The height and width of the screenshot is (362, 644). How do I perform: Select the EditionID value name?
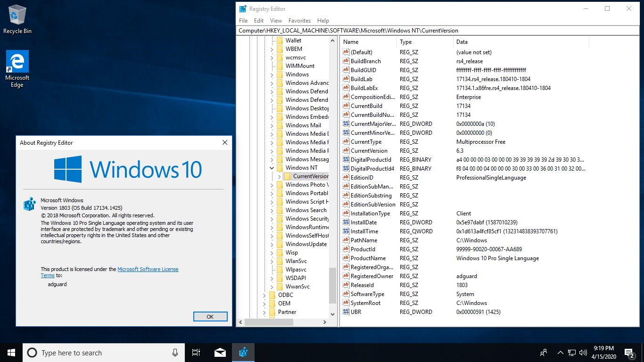coord(362,178)
